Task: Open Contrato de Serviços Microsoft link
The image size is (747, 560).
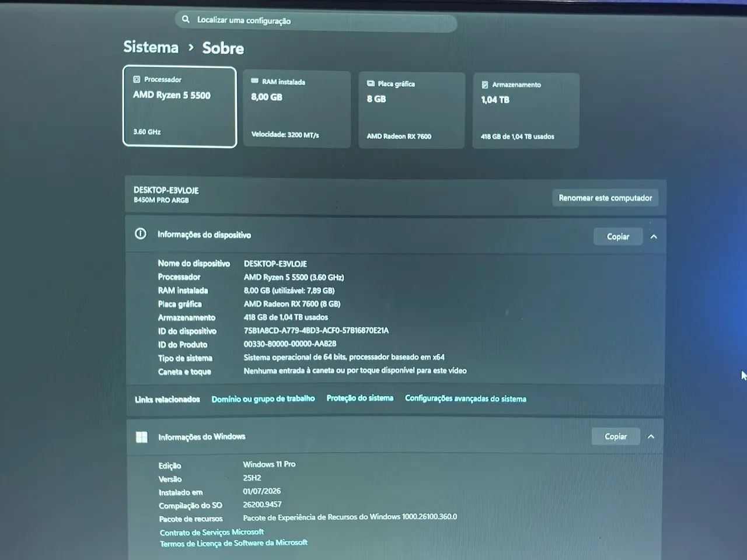Action: [x=212, y=532]
